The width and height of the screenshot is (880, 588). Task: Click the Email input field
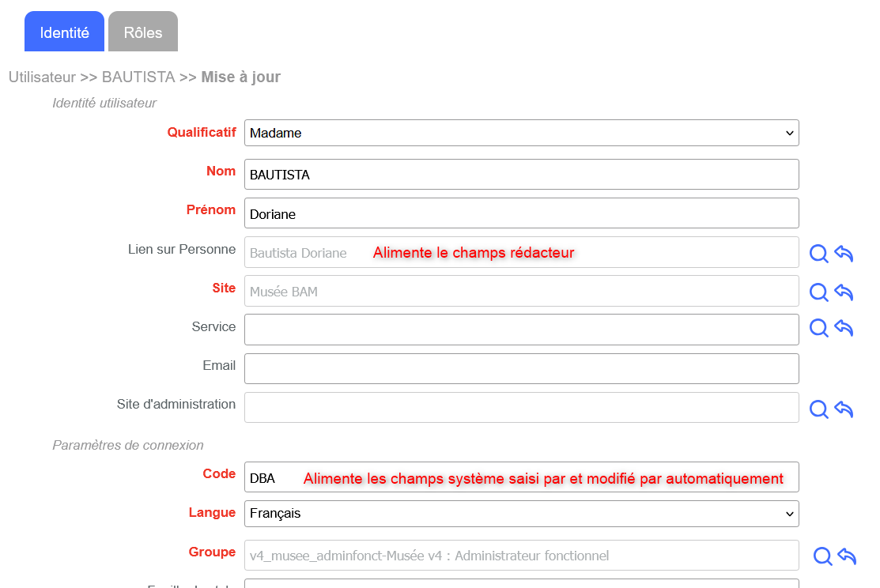[521, 368]
